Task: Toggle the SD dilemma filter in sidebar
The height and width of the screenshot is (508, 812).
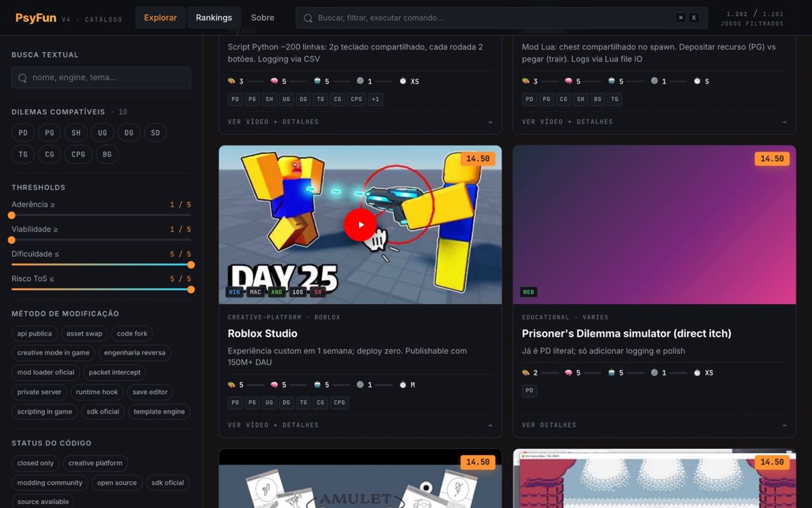Action: [x=155, y=133]
